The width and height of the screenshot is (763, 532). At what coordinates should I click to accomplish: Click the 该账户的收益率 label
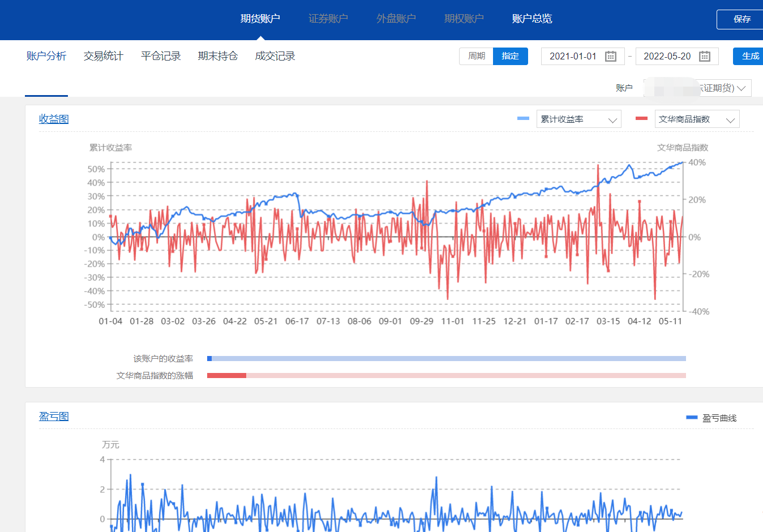click(x=163, y=358)
